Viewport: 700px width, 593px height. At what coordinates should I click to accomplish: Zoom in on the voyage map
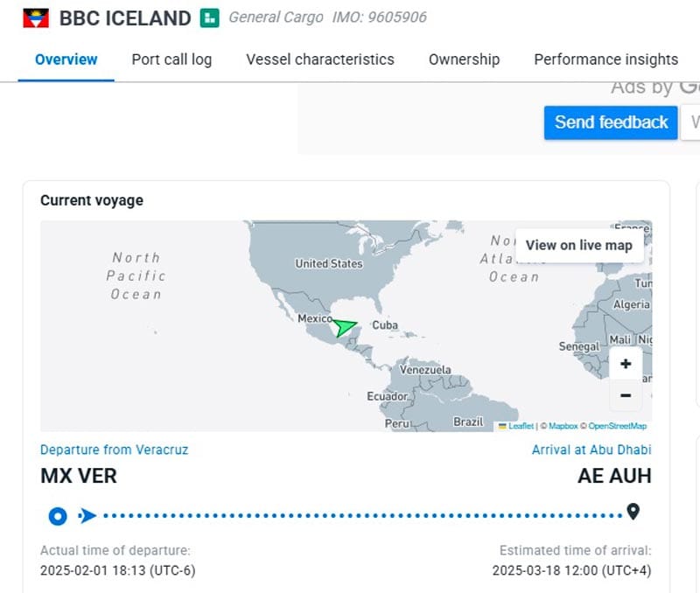pyautogui.click(x=626, y=364)
